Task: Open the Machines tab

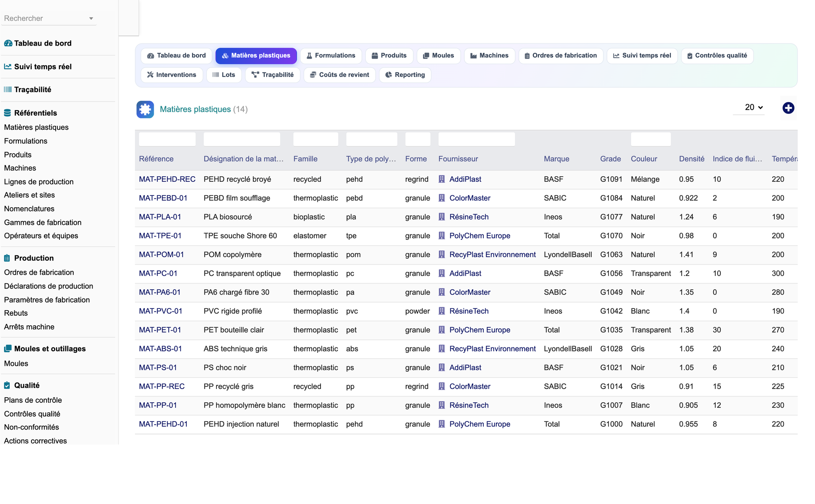Action: pos(490,56)
